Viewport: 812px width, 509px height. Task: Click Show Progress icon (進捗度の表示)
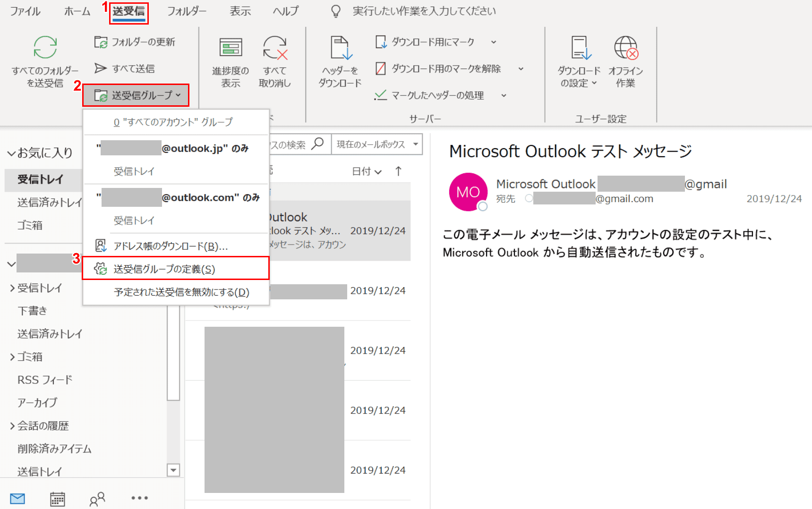[x=231, y=48]
